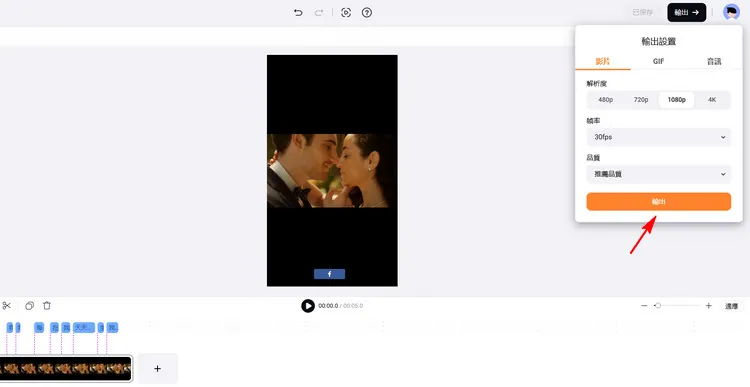Click the plus add clip button

click(157, 368)
